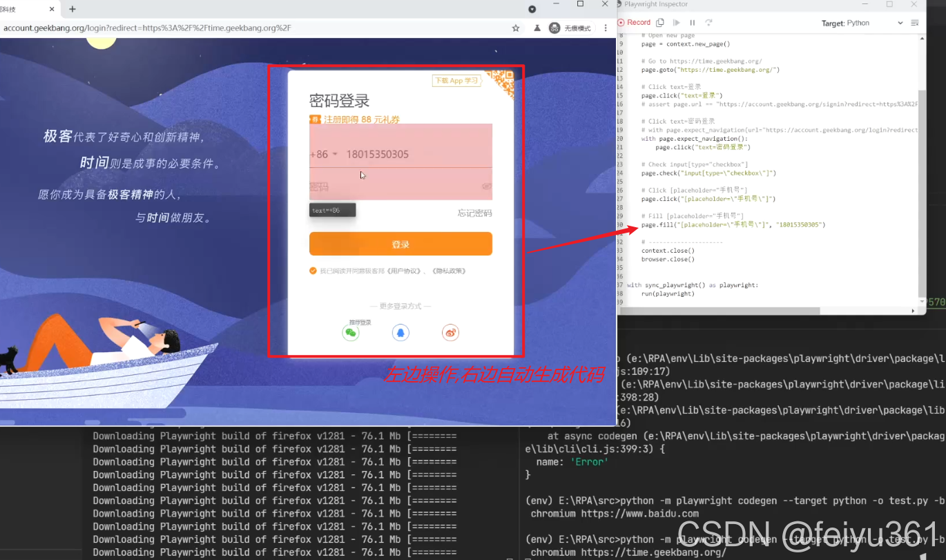
Task: Click the Step over icon in Inspector
Action: [708, 22]
